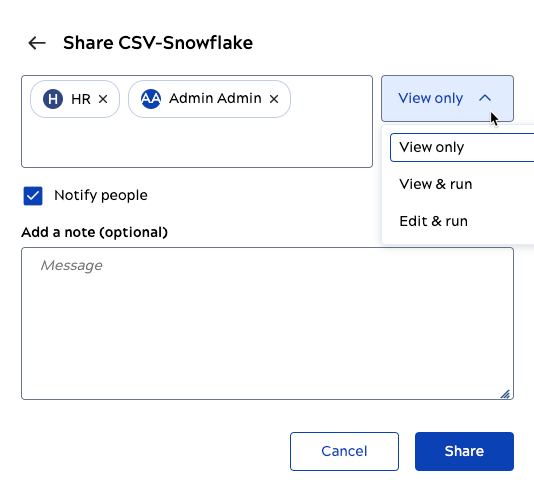Go back using the left arrow
This screenshot has width=534, height=499.
37,43
